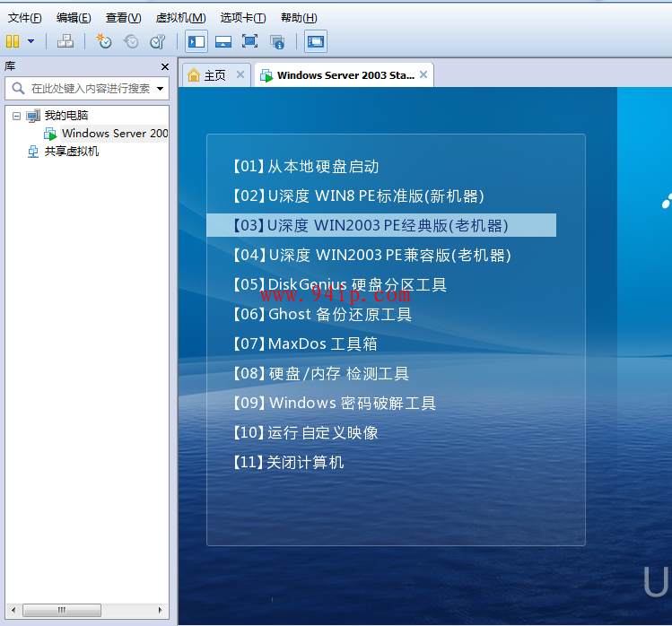Open the snapshot manager icon
The image size is (672, 626).
point(158,41)
